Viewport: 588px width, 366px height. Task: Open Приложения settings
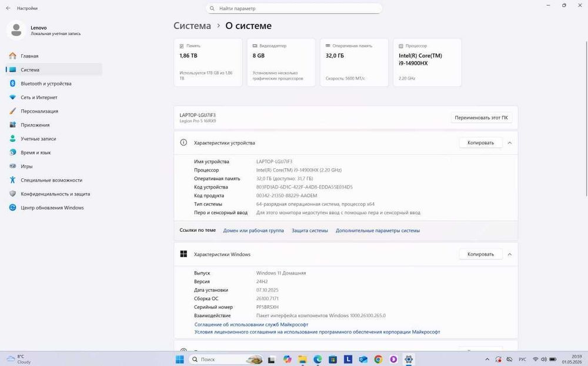click(54, 125)
